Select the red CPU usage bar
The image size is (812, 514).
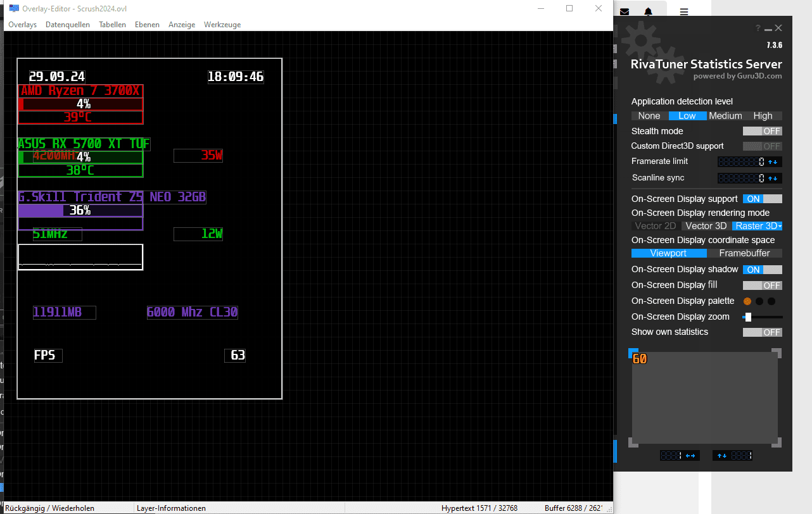pos(80,104)
